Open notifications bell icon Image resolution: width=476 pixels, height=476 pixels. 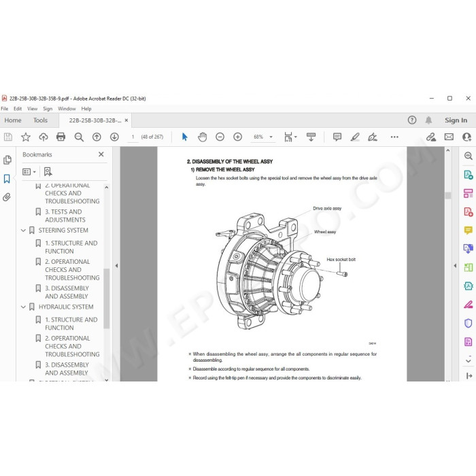428,120
